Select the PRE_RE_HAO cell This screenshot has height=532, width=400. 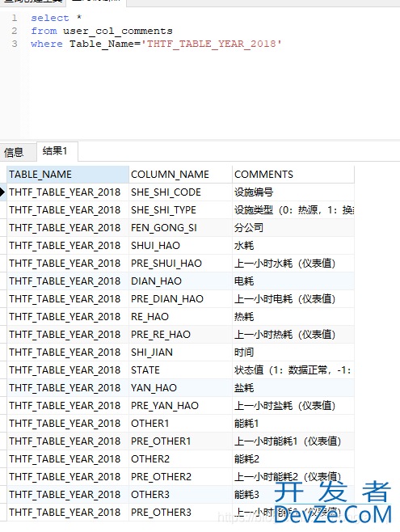(x=180, y=335)
